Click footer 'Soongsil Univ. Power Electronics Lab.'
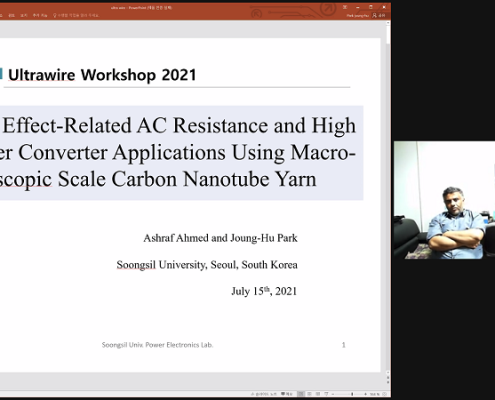The height and width of the screenshot is (400, 495). (x=157, y=345)
